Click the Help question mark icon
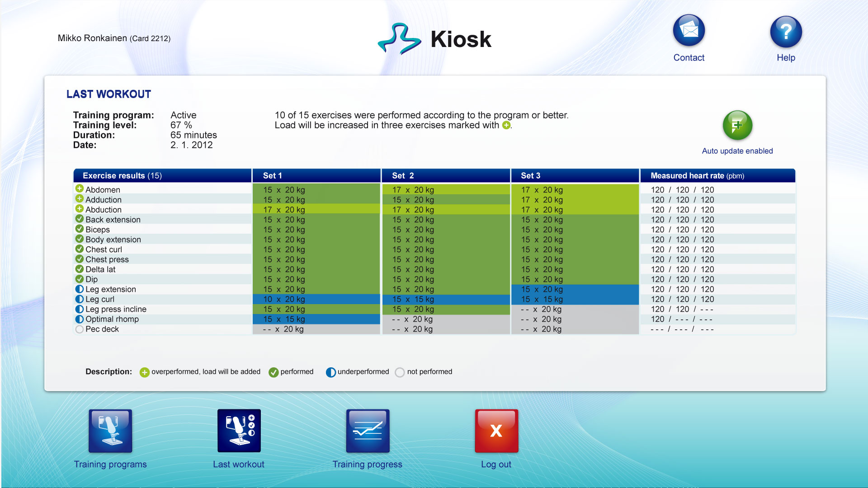 pos(786,32)
